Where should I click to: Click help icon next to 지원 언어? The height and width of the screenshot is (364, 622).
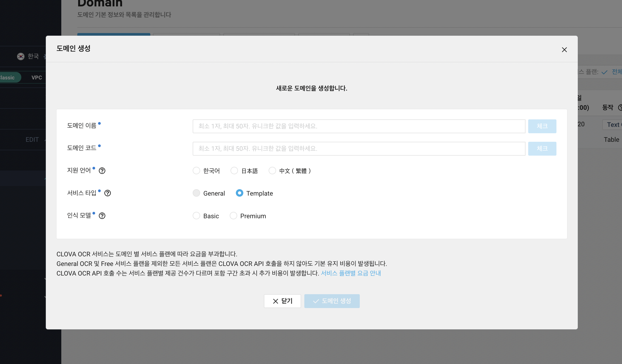[102, 171]
